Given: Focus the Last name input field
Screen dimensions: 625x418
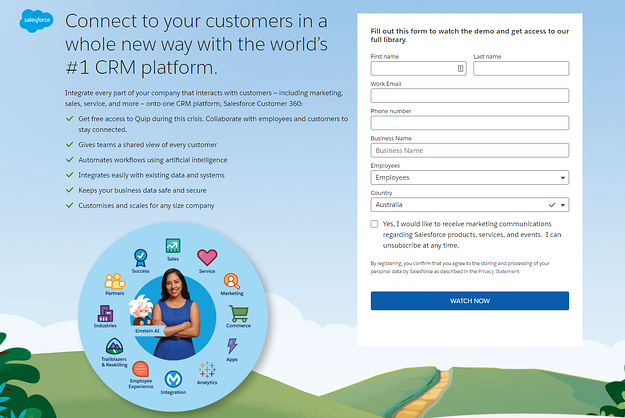Looking at the screenshot, I should (x=521, y=69).
